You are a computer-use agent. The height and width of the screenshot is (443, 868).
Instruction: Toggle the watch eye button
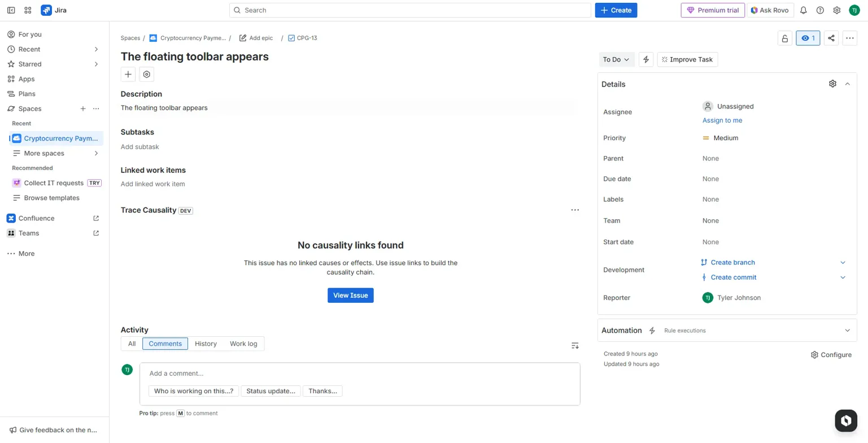pyautogui.click(x=808, y=38)
